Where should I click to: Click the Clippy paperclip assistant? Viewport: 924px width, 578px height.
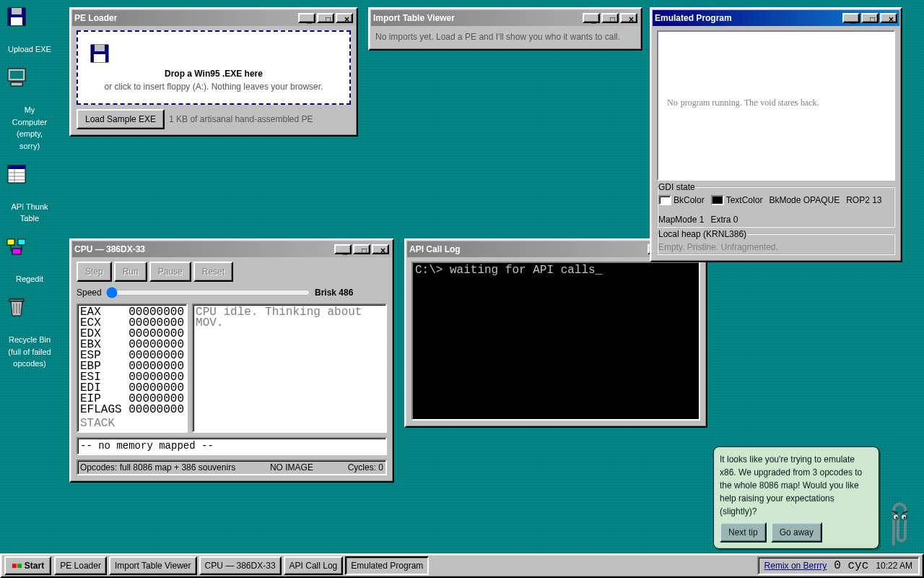(899, 524)
